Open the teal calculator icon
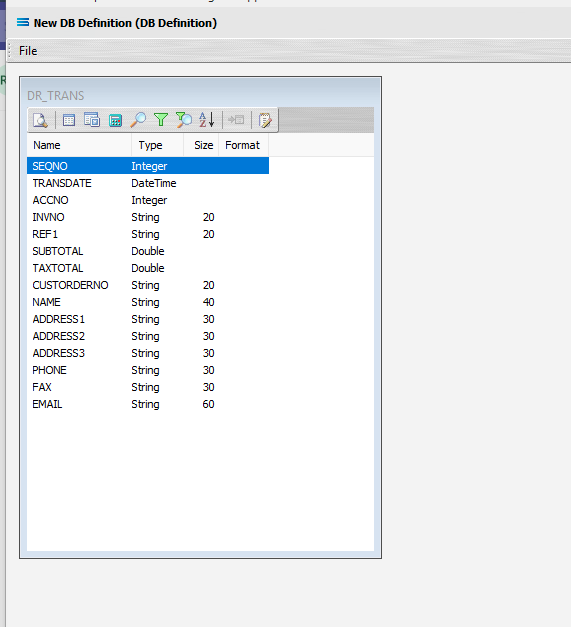 pos(115,120)
